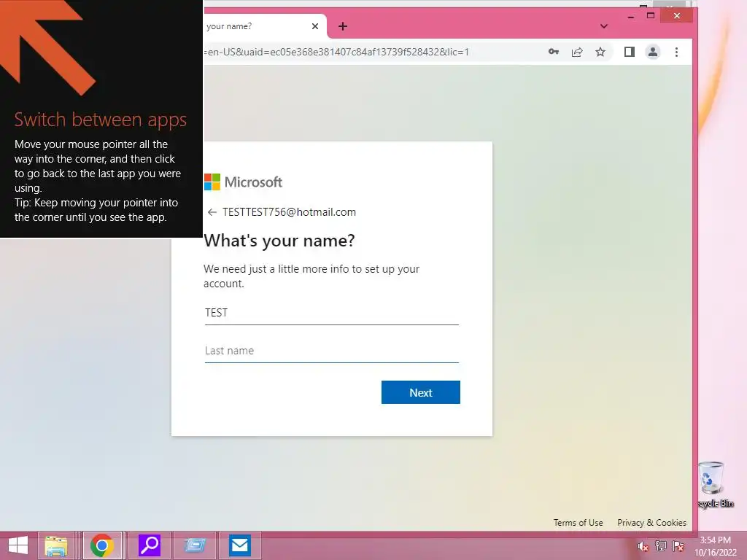Viewport: 747px width, 560px height.
Task: Bookmark this page with the star icon
Action: pos(600,52)
